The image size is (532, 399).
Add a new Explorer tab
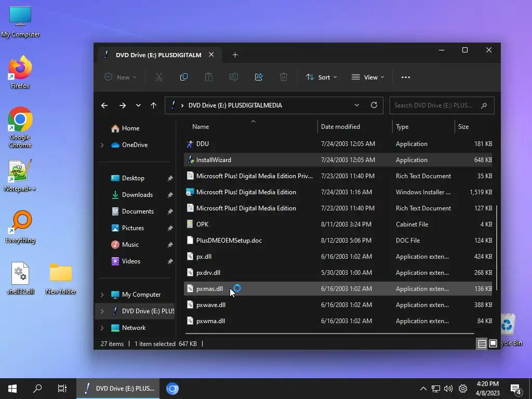235,55
